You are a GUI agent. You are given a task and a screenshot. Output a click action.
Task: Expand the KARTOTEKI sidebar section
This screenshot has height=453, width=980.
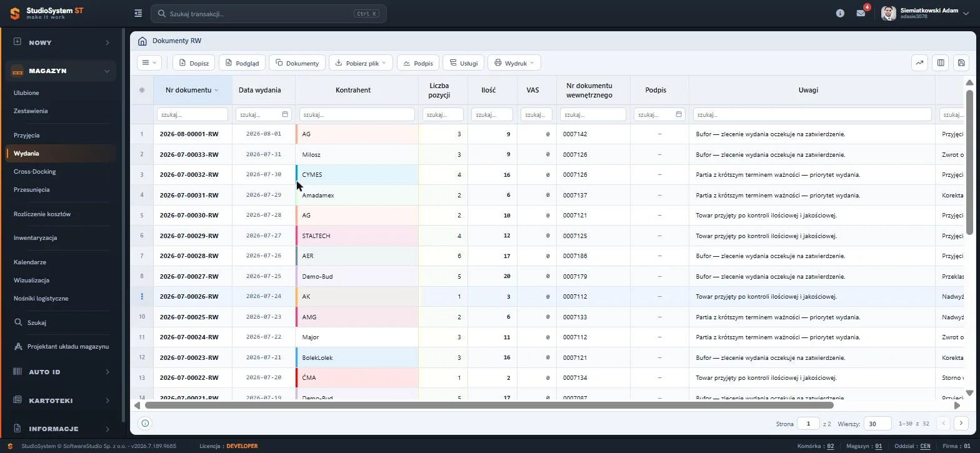click(x=61, y=401)
